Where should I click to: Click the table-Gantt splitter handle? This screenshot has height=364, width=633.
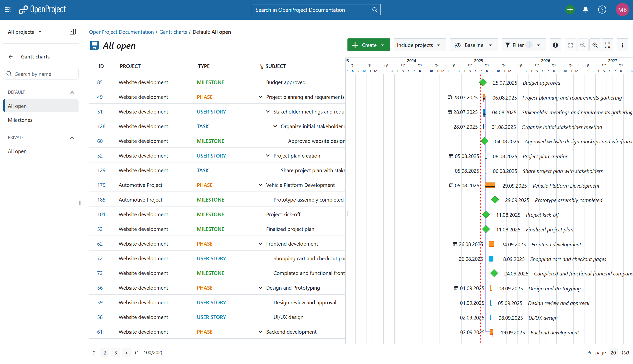[347, 213]
